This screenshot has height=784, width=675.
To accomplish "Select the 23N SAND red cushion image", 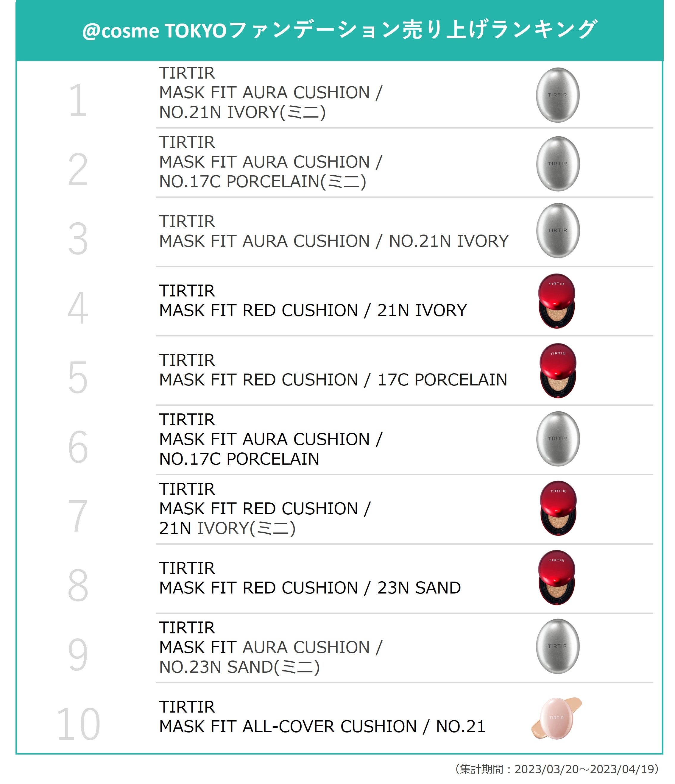I will [556, 577].
